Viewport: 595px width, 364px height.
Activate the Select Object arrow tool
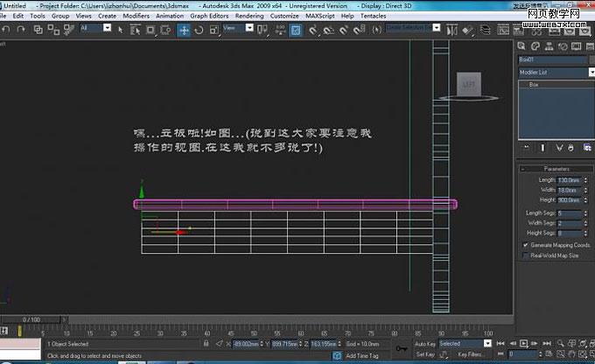tap(120, 30)
